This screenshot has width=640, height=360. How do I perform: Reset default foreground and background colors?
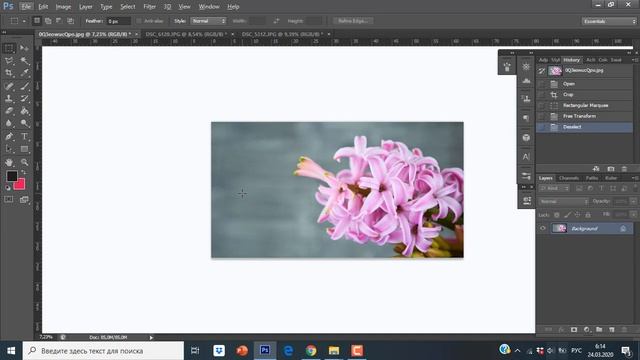7,188
